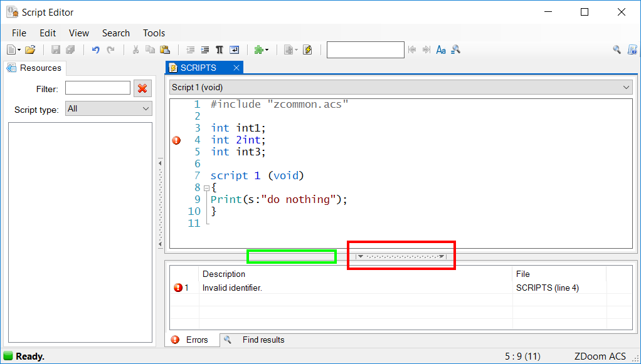Viewport: 641px width, 364px height.
Task: Open the Tools menu
Action: click(154, 33)
